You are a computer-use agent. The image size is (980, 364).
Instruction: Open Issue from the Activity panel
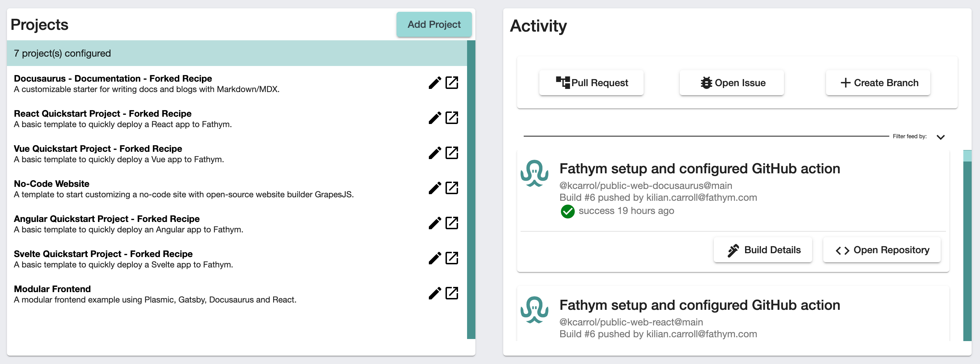[x=732, y=83]
